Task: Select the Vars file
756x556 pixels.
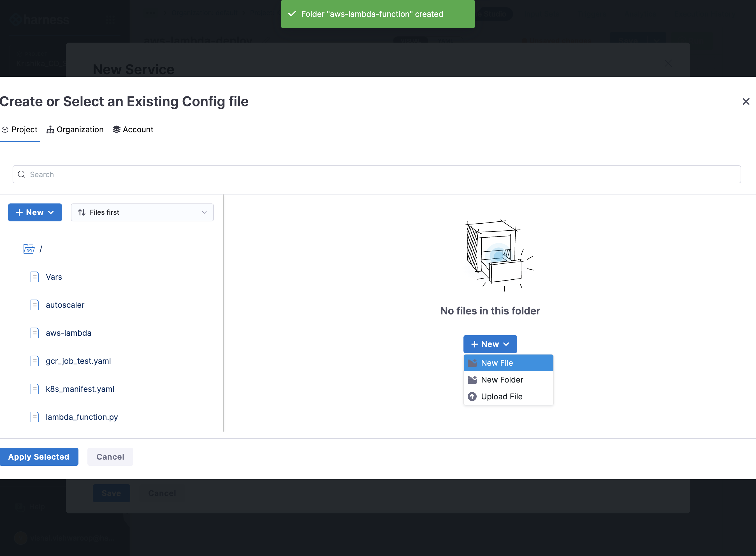Action: point(54,277)
